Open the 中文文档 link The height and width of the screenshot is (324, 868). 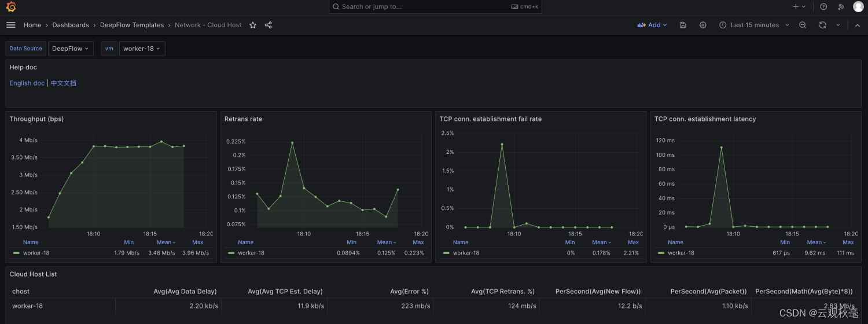coord(63,83)
